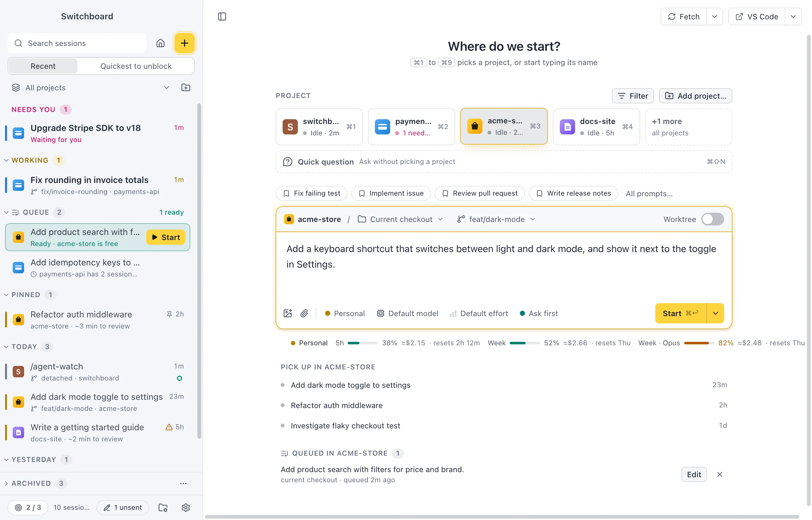The width and height of the screenshot is (812, 520).
Task: Select the docs-site project card
Action: 596,127
